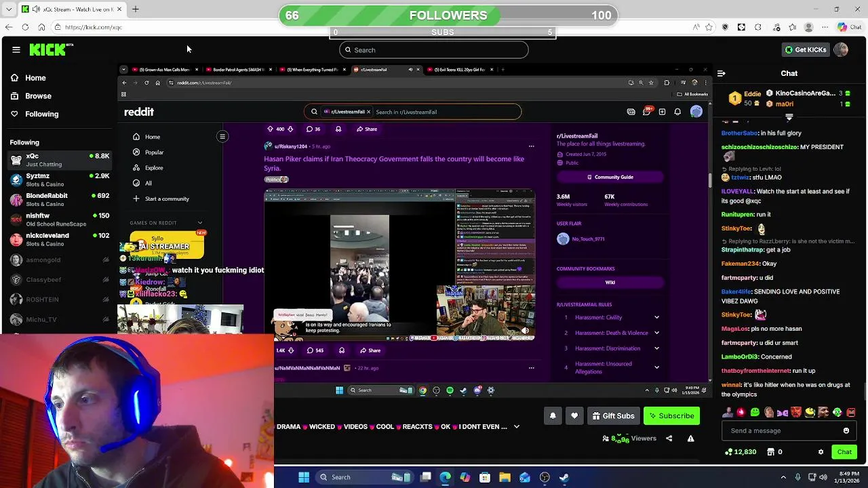This screenshot has height=488, width=868.
Task: Open the Kick user avatar menu
Action: coord(841,49)
